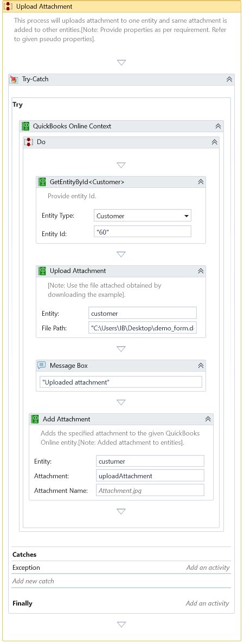
Task: Click Add an activity in Exception row
Action: (208, 568)
